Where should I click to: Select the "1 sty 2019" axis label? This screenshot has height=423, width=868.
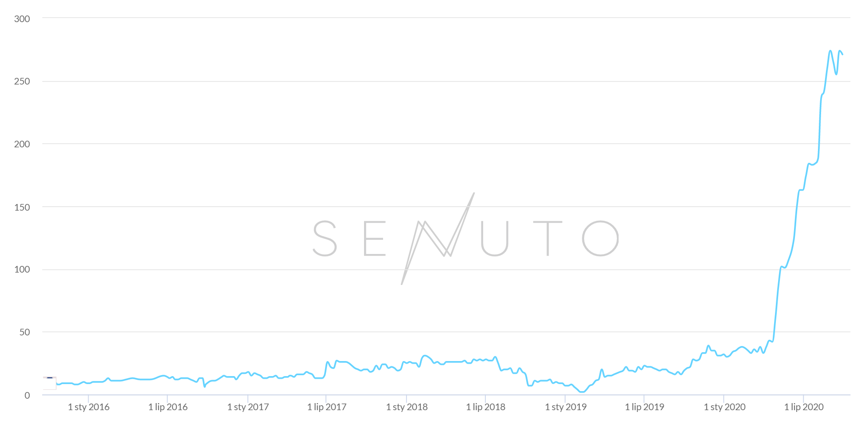click(566, 407)
